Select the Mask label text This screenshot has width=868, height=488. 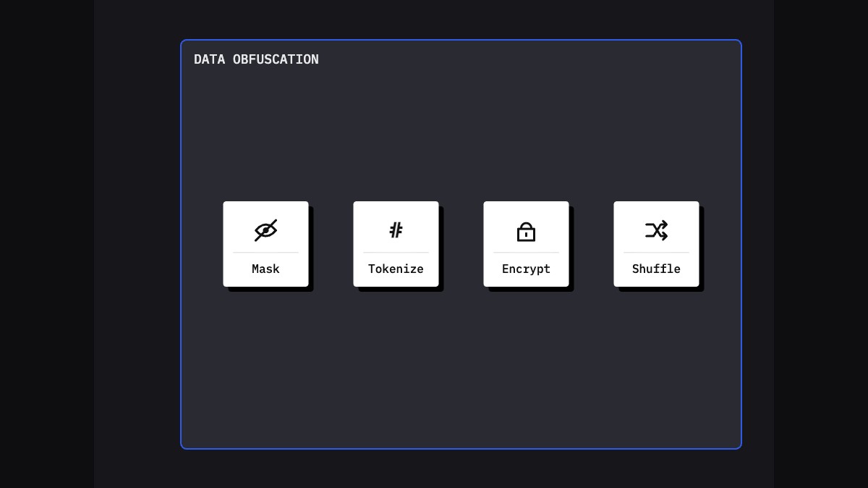[265, 269]
